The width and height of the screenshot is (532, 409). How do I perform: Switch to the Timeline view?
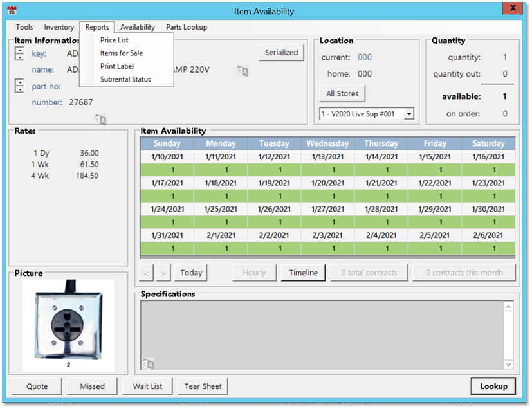coord(303,273)
